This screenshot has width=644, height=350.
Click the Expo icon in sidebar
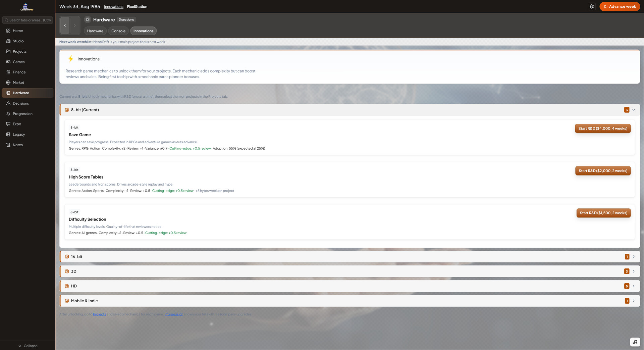point(8,124)
